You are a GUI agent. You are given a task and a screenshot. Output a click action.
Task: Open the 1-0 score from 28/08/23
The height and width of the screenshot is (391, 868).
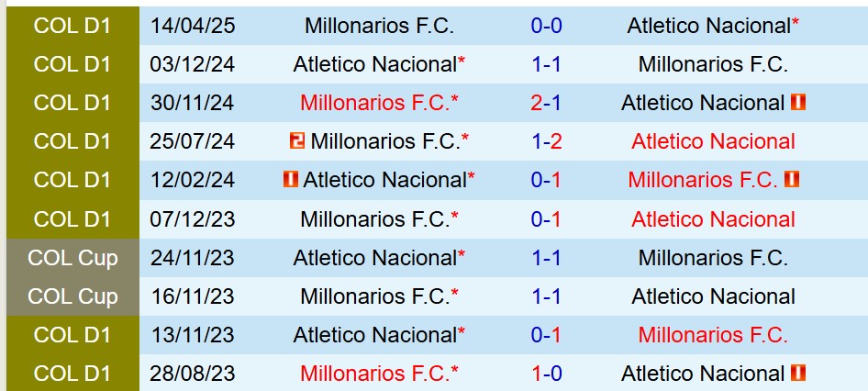(x=547, y=374)
